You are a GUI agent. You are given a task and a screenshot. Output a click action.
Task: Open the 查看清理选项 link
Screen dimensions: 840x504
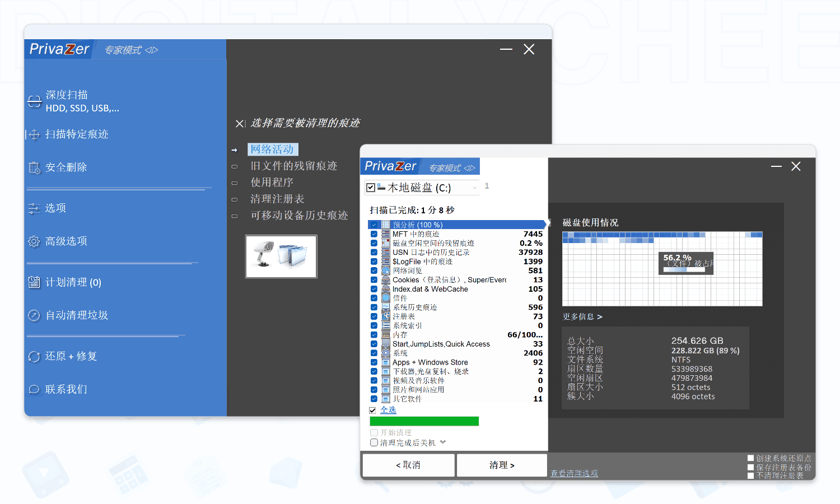[x=574, y=473]
